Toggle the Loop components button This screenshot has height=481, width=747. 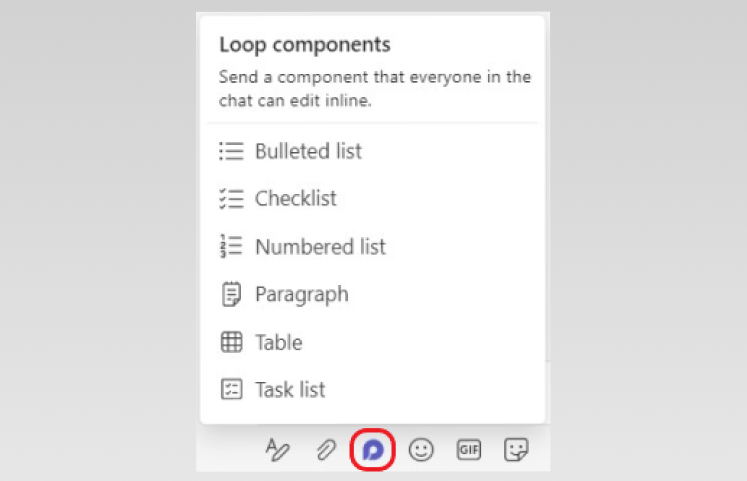pos(374,450)
